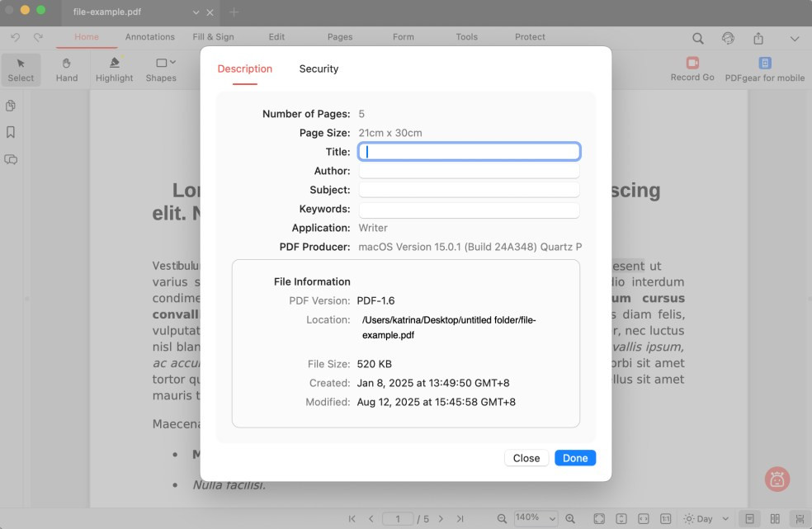Screen dimensions: 812x529
Task: Toggle single-page view layout
Action: [749, 518]
